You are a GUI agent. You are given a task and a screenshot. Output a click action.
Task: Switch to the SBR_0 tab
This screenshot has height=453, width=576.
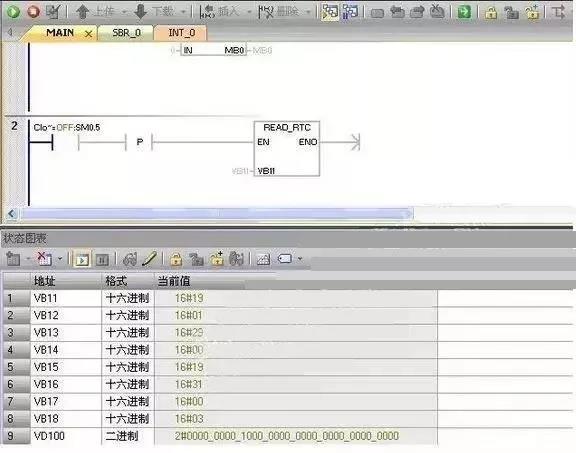[x=126, y=33]
